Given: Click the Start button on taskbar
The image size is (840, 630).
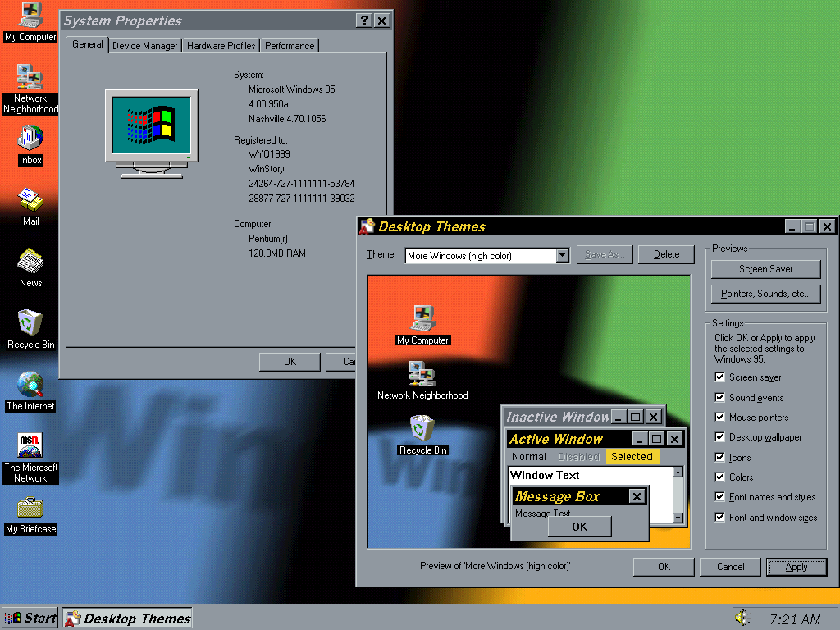Looking at the screenshot, I should [x=30, y=619].
